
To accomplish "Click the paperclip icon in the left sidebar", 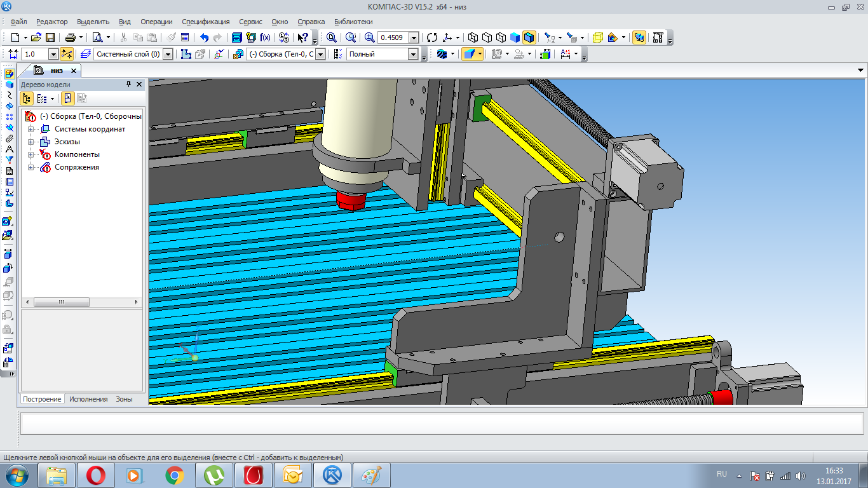I will click(x=9, y=138).
